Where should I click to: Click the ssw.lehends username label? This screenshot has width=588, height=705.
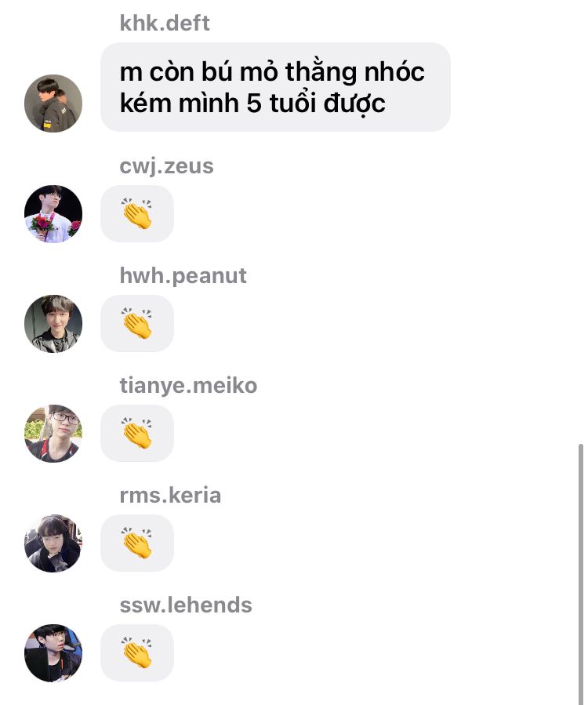point(186,605)
